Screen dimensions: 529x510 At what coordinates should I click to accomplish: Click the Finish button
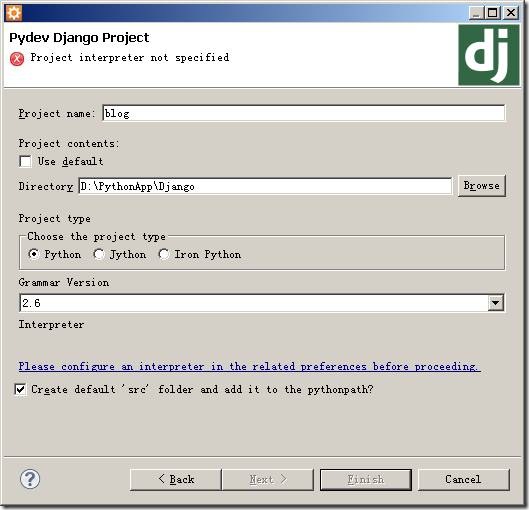366,479
